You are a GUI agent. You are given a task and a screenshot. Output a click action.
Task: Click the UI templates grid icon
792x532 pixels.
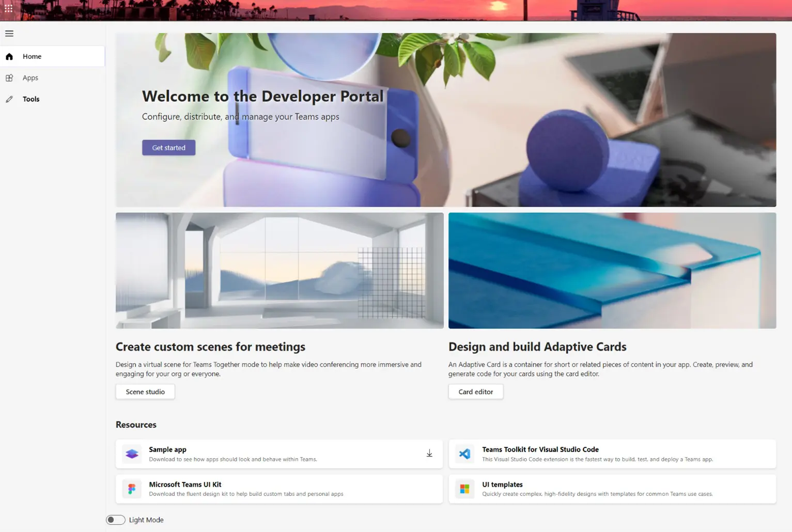tap(464, 489)
